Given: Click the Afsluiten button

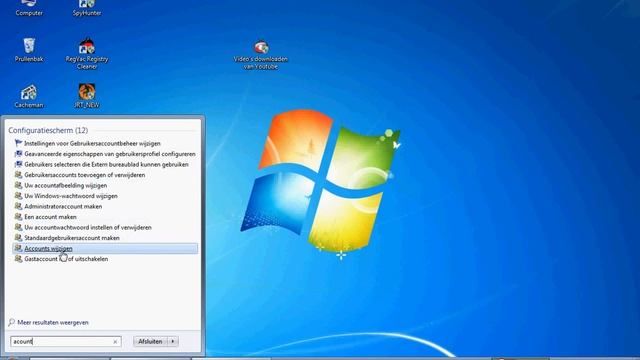Looking at the screenshot, I should [150, 341].
